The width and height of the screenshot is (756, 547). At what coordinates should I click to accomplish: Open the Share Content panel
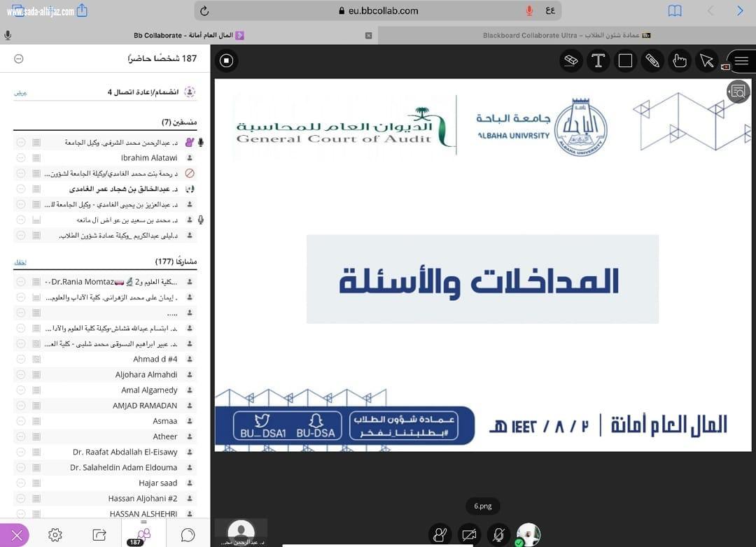(x=99, y=534)
